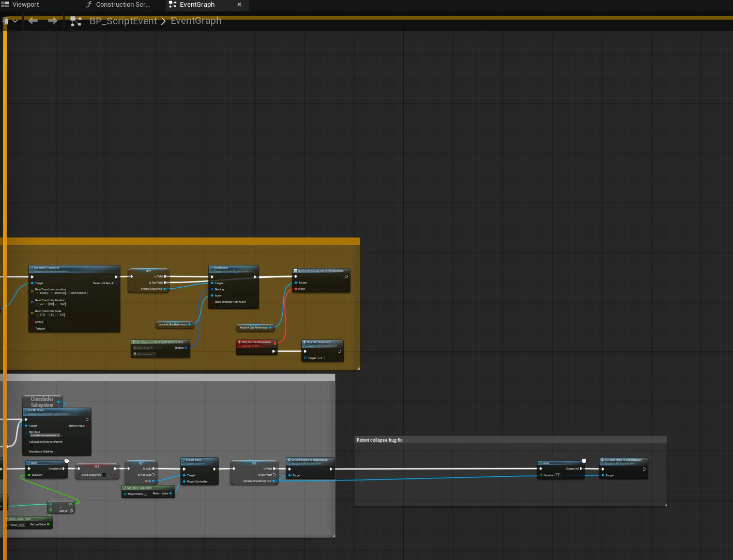Click the Sweep Hit Result output pin
The image size is (733, 560).
(x=116, y=283)
